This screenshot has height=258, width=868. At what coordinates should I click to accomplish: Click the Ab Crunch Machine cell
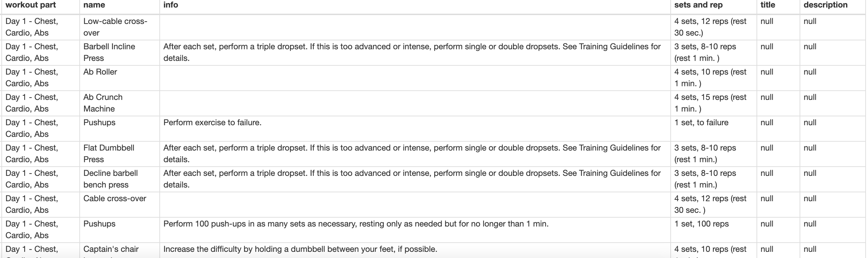coord(103,103)
